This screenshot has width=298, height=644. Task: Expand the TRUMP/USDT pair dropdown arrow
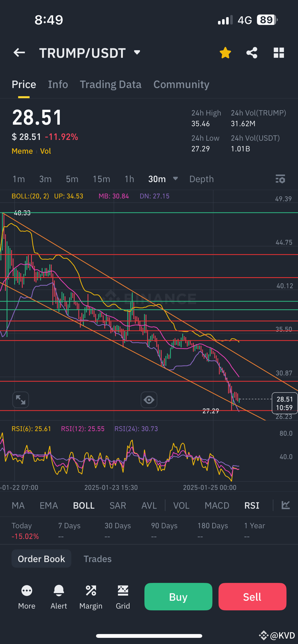[137, 52]
